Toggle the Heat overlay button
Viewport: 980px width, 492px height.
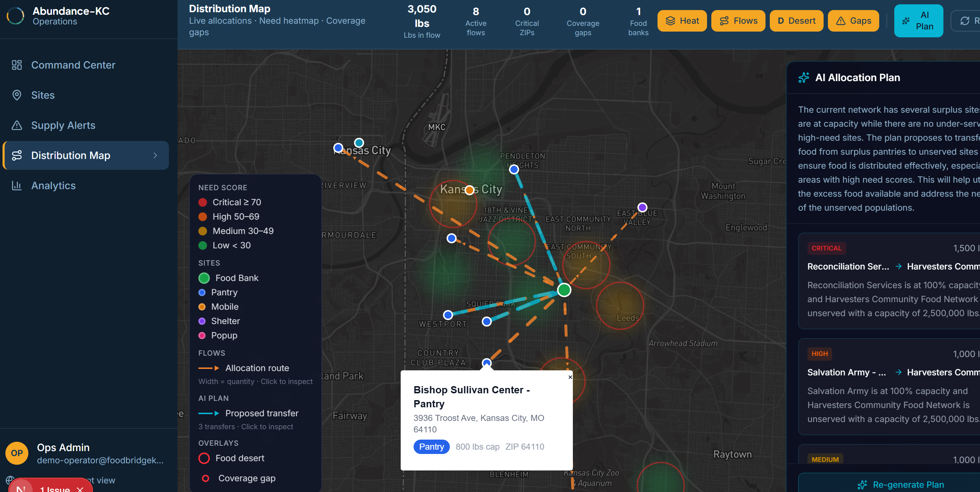tap(682, 21)
